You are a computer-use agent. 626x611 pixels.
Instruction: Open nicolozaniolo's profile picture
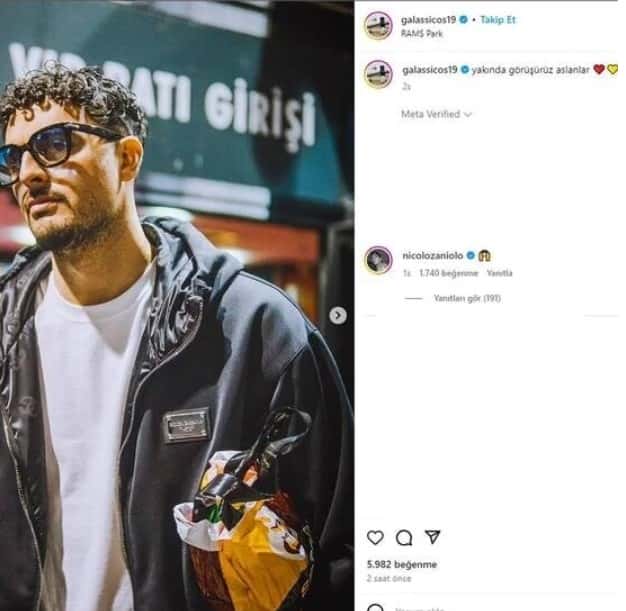(x=378, y=260)
